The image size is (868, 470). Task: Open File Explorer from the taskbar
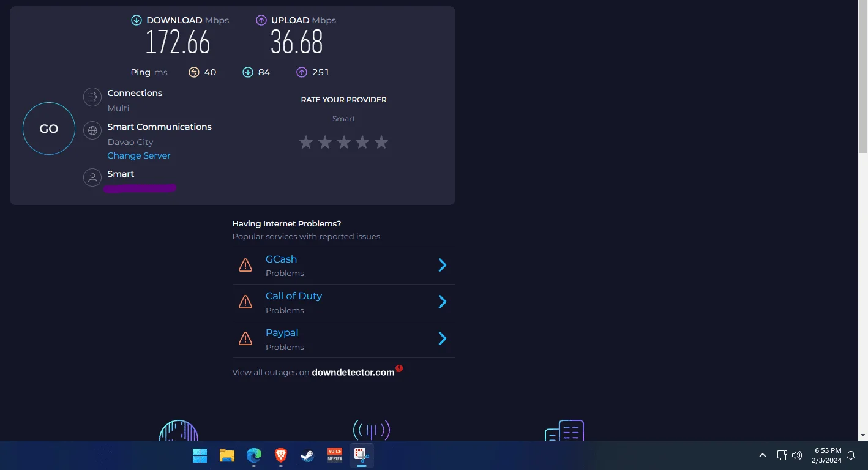[x=227, y=455]
